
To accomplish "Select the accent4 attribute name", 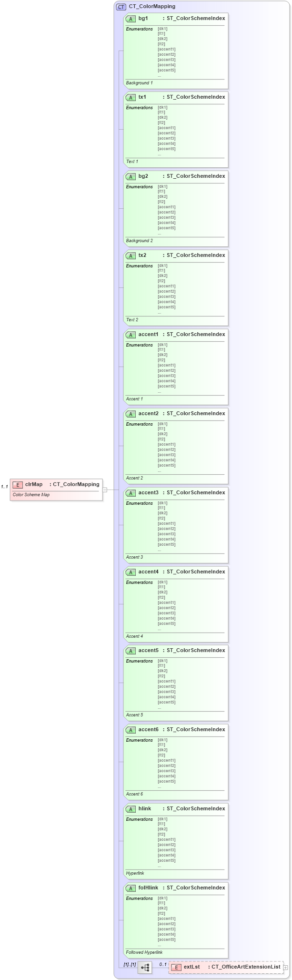I will click(x=149, y=572).
